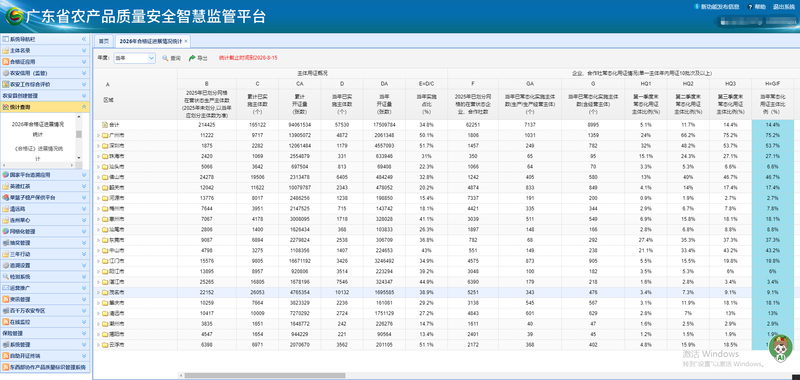Click the green export arrow icon
Viewport: 800px width, 380px height.
192,58
